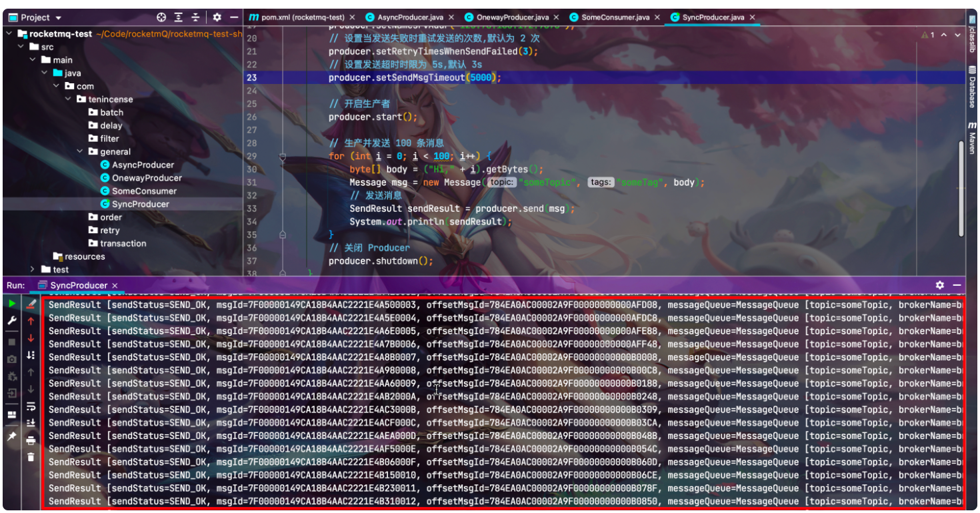Screen dimensions: 980x513
Task: Hide the Run tool window
Action: (957, 285)
